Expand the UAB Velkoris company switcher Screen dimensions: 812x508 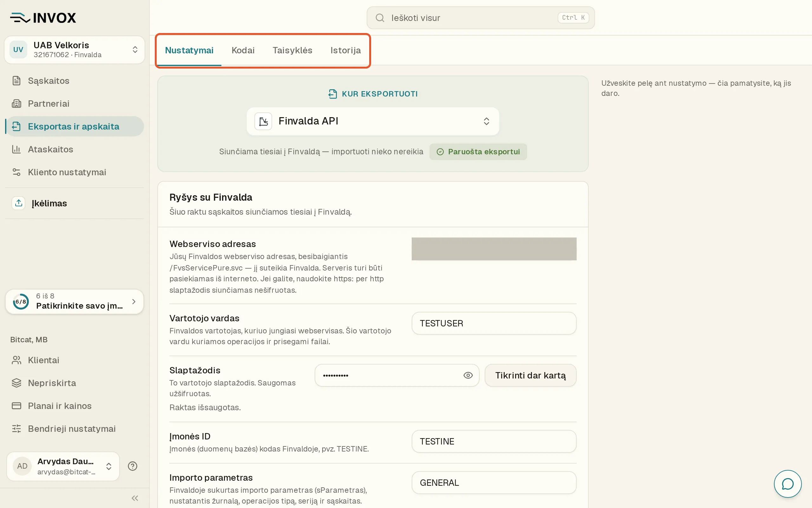pyautogui.click(x=75, y=50)
